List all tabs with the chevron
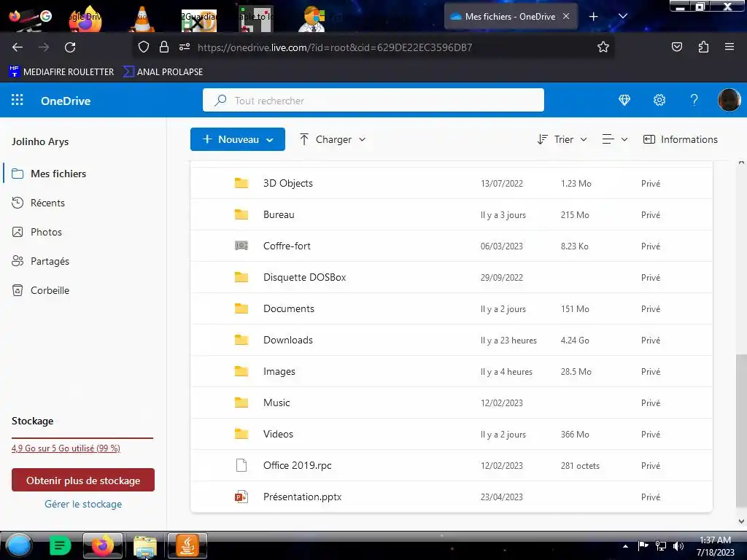Viewport: 747px width, 560px height. point(623,16)
